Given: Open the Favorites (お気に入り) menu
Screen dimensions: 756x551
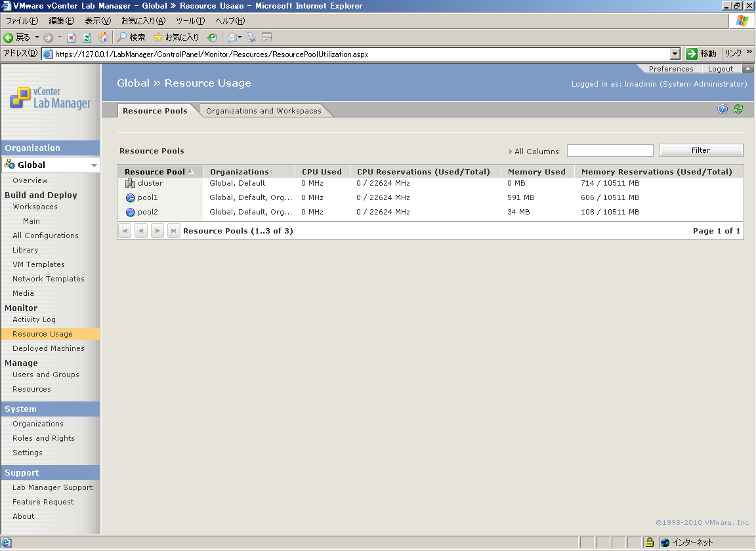Looking at the screenshot, I should point(143,21).
